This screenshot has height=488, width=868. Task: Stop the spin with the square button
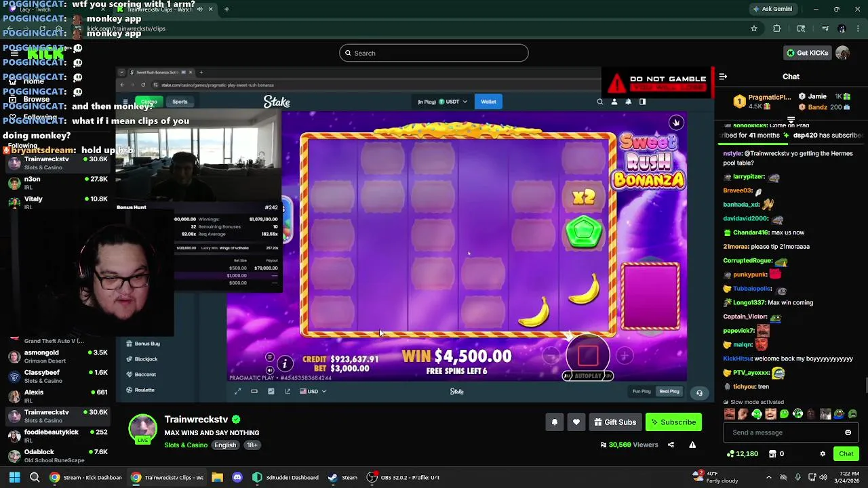(588, 354)
